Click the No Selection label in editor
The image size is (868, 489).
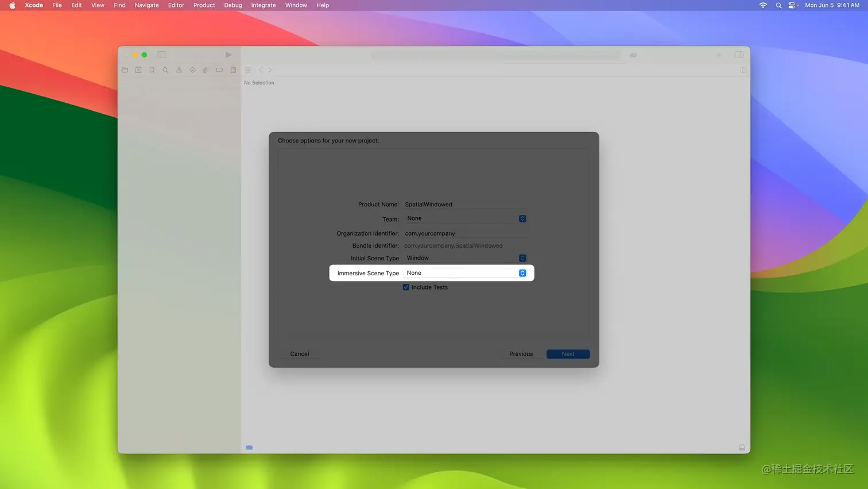(259, 83)
